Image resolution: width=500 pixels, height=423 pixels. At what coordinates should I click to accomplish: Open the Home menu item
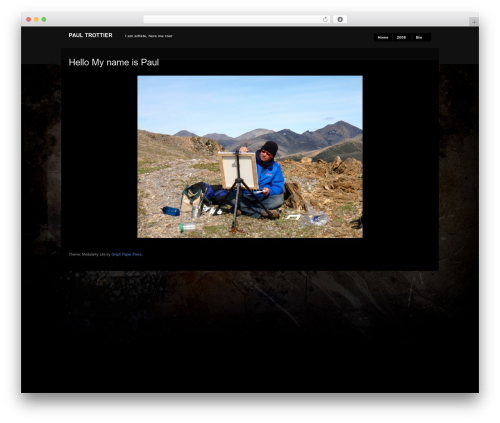[x=383, y=37]
